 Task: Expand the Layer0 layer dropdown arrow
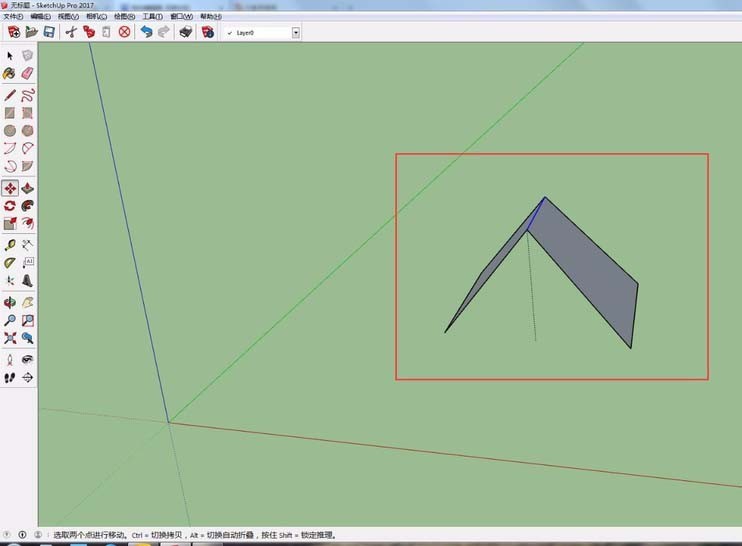[x=296, y=33]
